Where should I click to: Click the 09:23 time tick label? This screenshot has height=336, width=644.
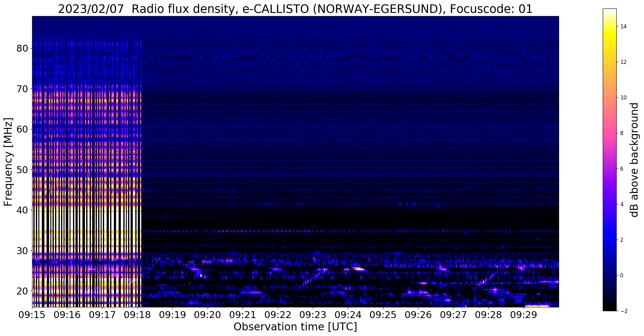pyautogui.click(x=313, y=315)
